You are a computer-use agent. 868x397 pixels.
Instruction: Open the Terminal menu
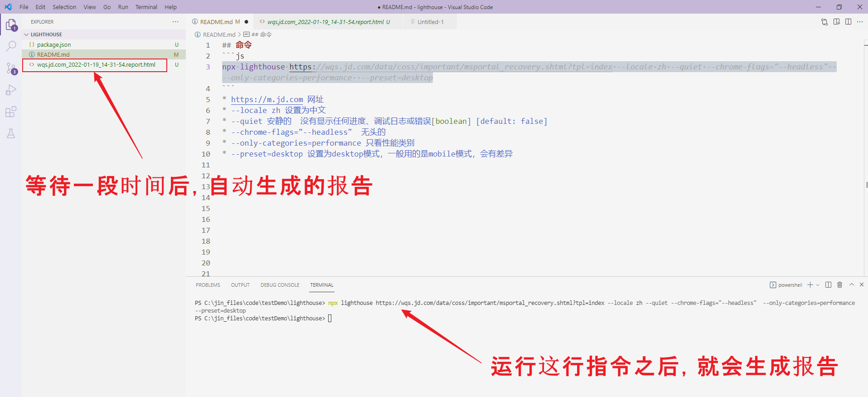pyautogui.click(x=146, y=7)
